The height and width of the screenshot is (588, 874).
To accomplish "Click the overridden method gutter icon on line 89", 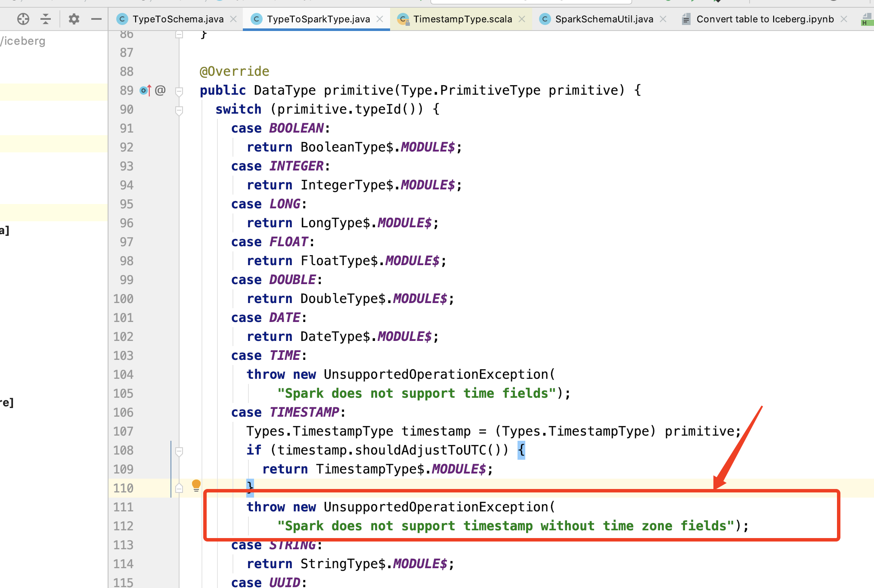I will (146, 90).
